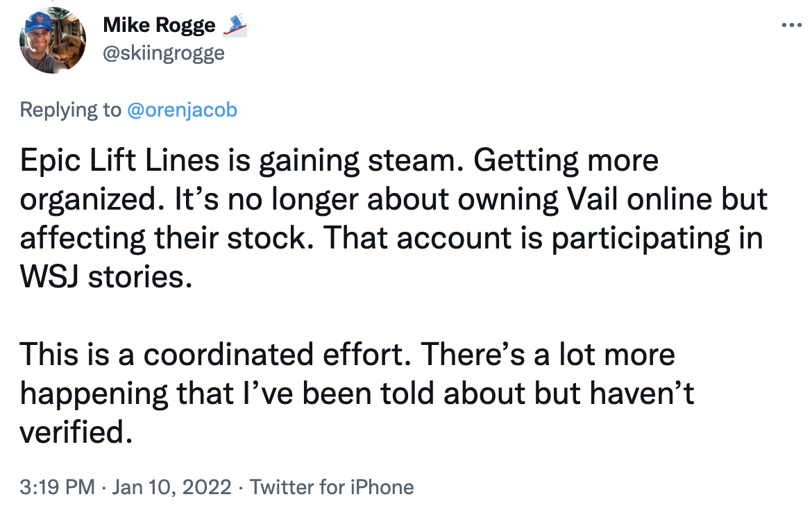This screenshot has height=515, width=812.
Task: Click 'WSJ stories.' in the tweet text
Action: (104, 277)
